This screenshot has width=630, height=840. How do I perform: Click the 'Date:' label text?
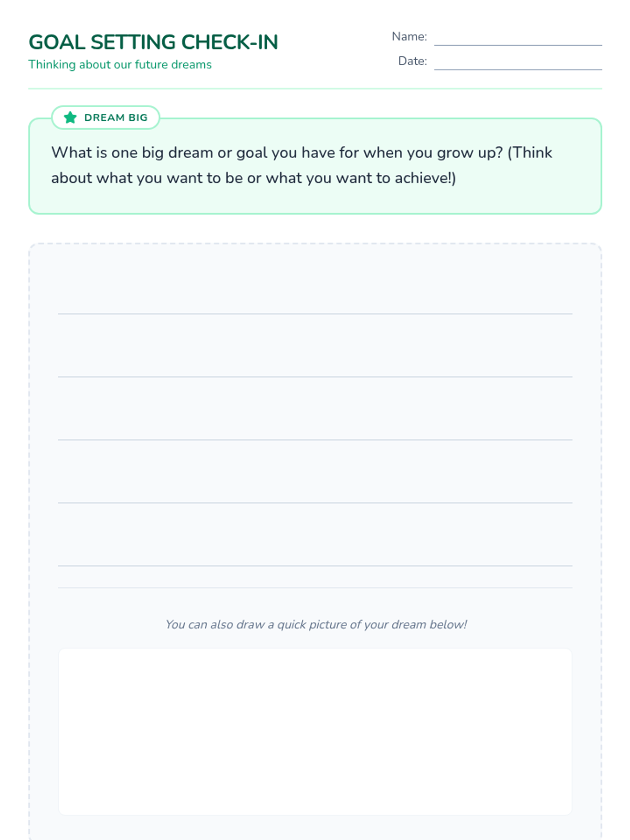tap(412, 61)
